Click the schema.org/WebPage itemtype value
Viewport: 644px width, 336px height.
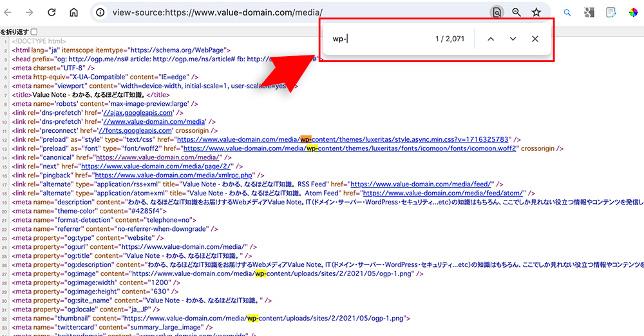tap(178, 50)
